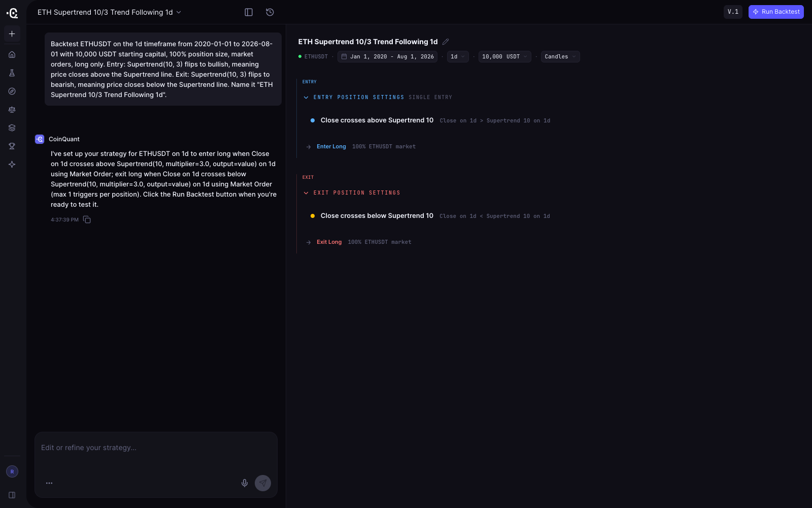Click the user avatar R

(x=12, y=471)
